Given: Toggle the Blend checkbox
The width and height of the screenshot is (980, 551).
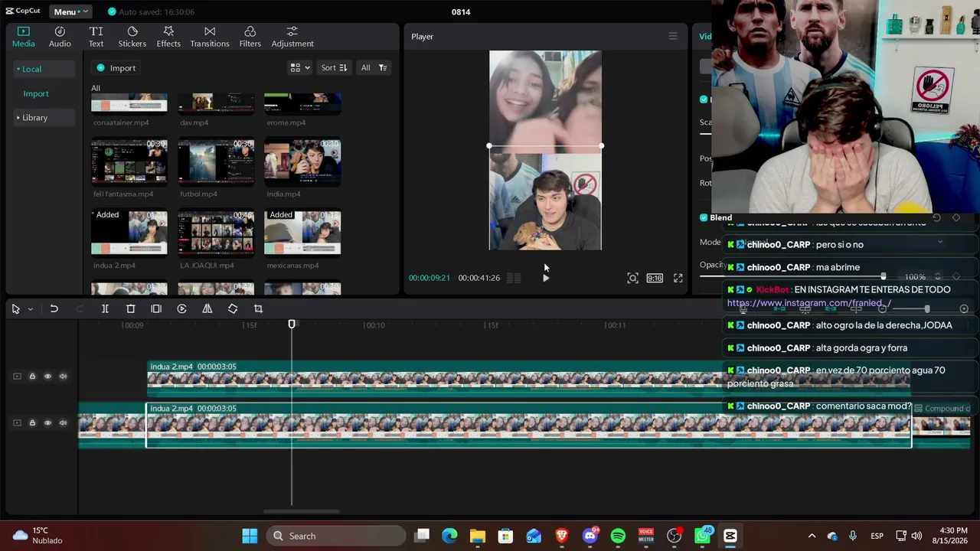Looking at the screenshot, I should point(704,217).
